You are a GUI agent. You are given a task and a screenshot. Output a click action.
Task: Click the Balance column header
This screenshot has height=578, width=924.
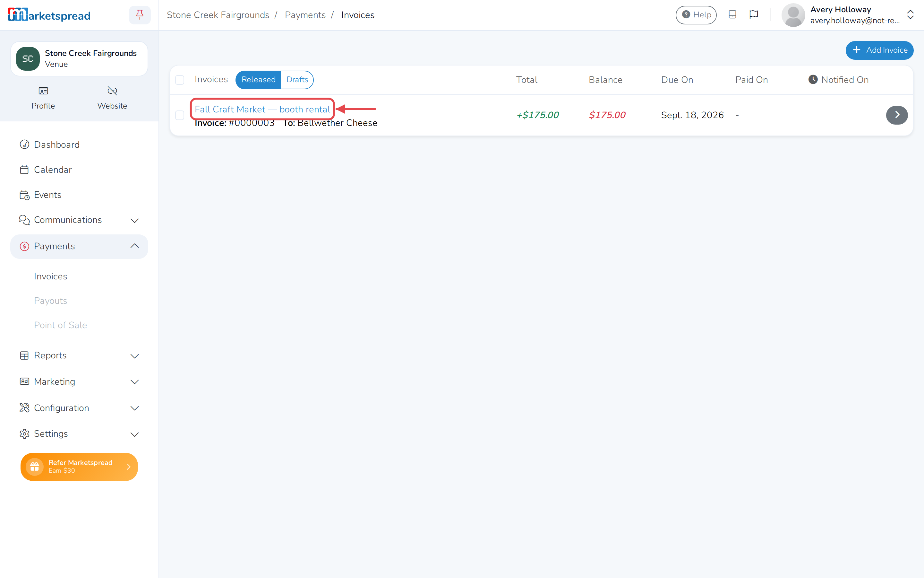605,80
